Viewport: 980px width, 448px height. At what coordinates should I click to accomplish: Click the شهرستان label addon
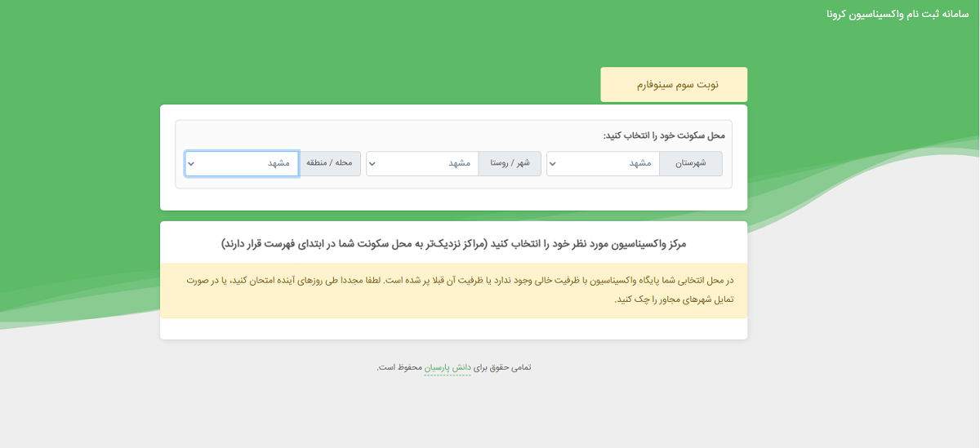691,163
